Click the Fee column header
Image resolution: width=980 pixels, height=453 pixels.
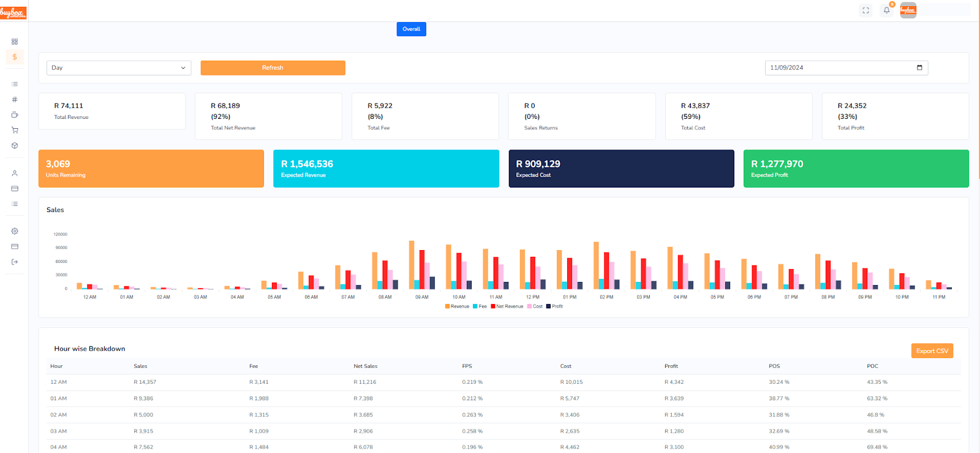point(254,366)
